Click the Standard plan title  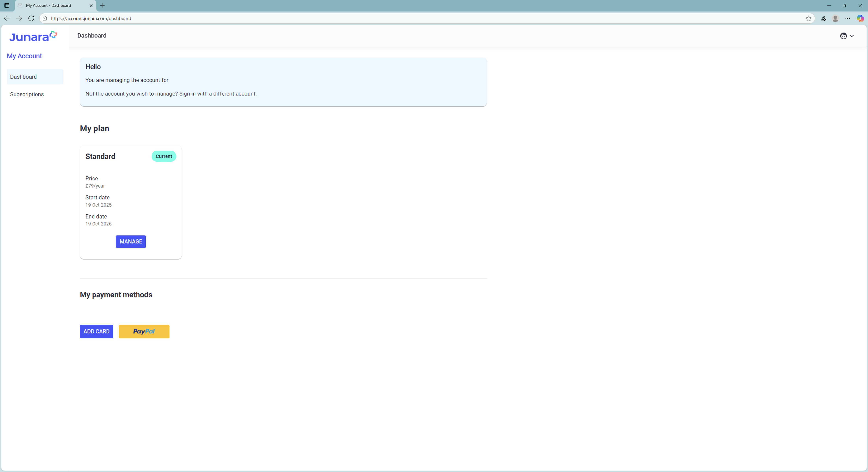[100, 156]
